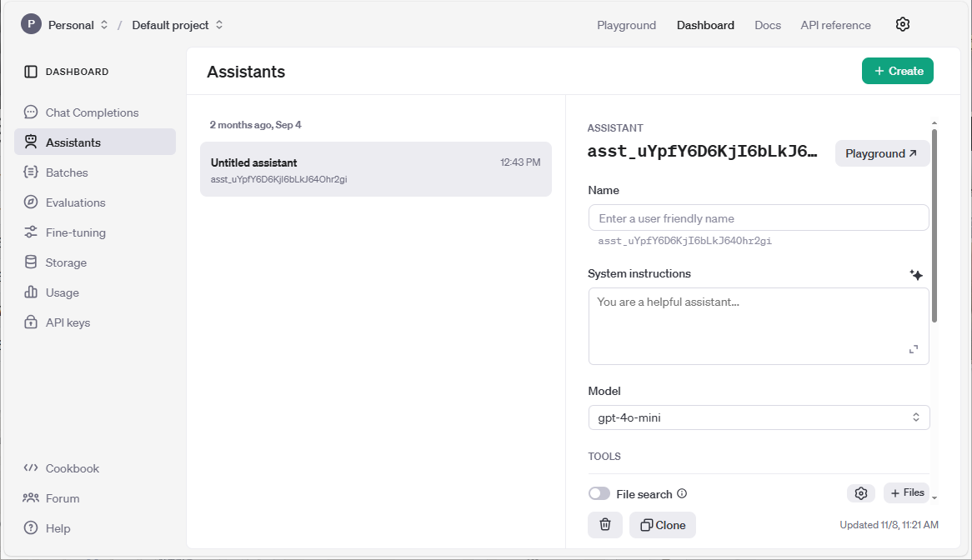Click the System instructions text area
Screen dimensions: 972x560
point(758,326)
